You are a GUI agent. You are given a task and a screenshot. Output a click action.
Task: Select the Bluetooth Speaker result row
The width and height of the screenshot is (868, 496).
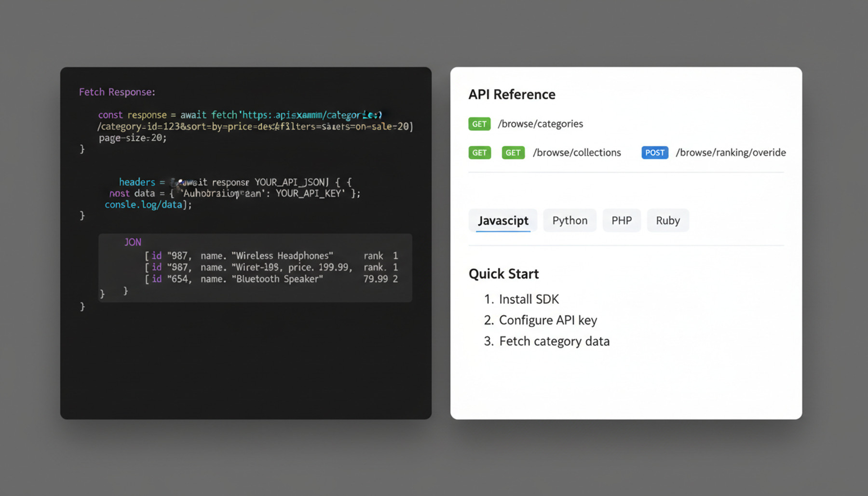tap(271, 279)
